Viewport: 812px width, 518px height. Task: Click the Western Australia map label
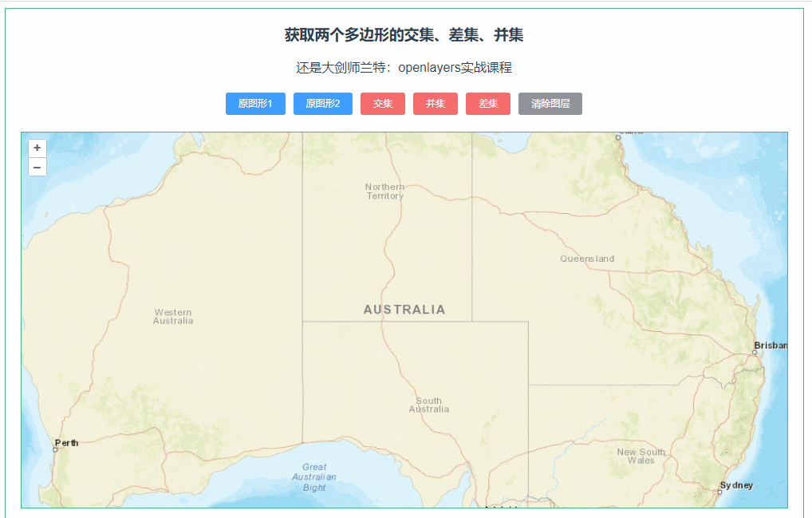(173, 317)
